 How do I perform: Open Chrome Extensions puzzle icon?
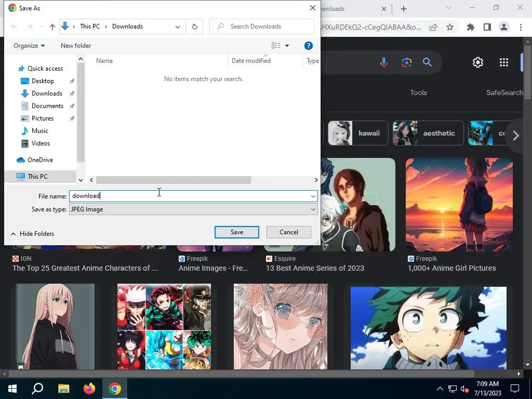pyautogui.click(x=471, y=27)
